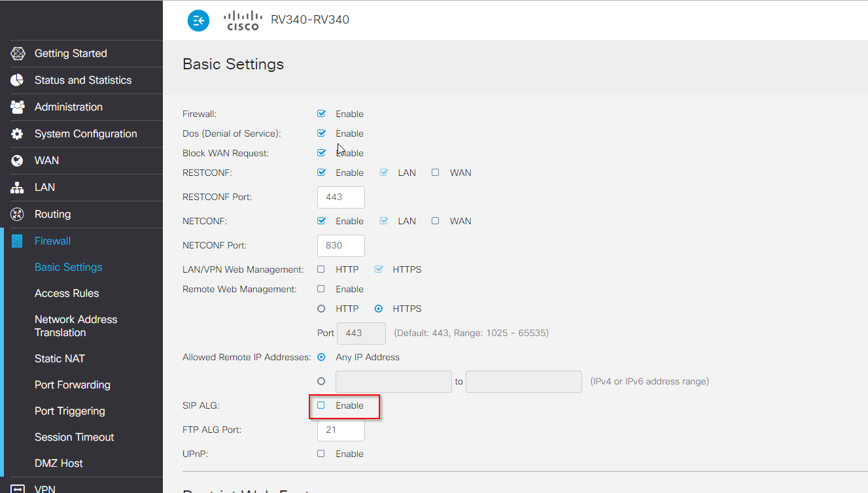Open the Getting Started page icon
Screen dimensions: 868x493
[x=18, y=53]
